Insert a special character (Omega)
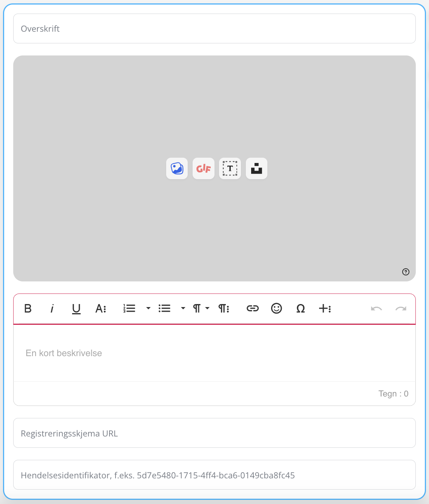The image size is (429, 504). [x=301, y=309]
